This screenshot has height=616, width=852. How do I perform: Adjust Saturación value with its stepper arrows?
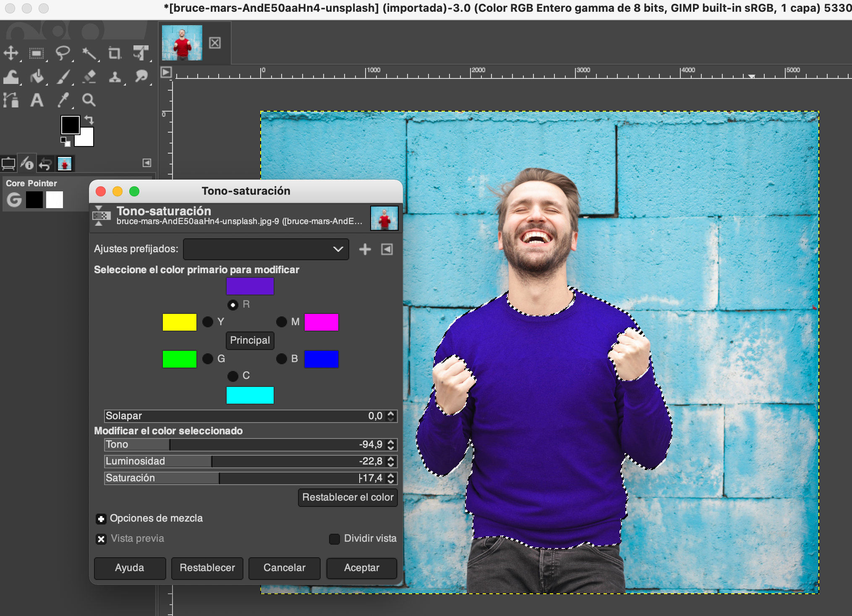pos(391,478)
